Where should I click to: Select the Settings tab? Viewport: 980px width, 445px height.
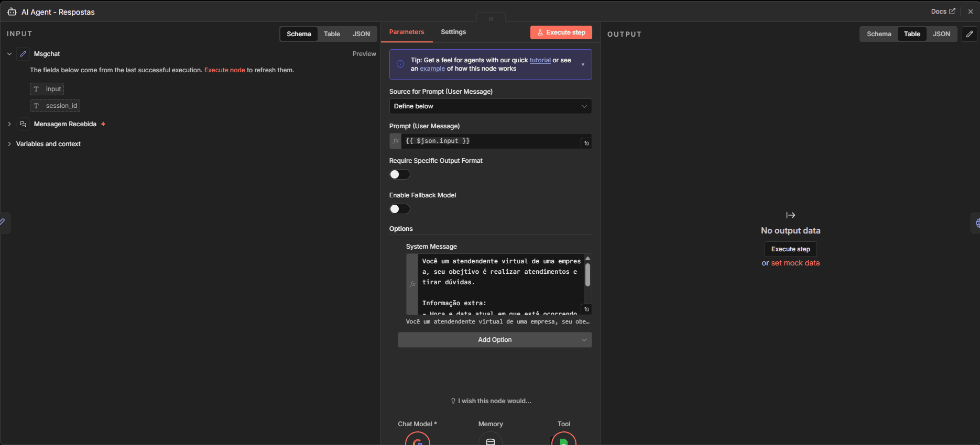(x=453, y=32)
